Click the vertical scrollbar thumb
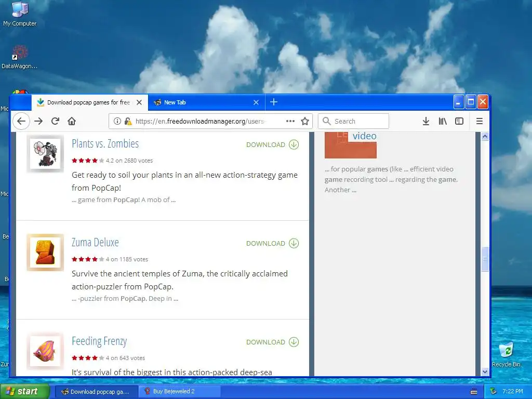 [x=485, y=259]
